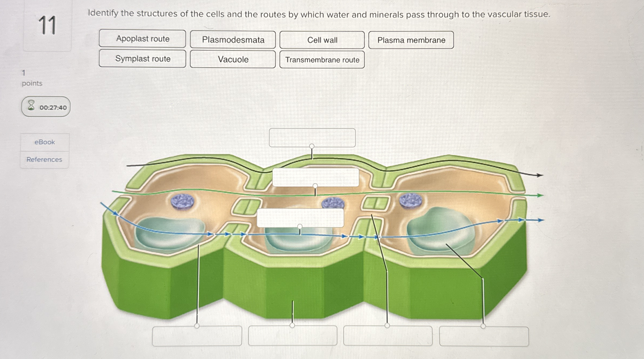The height and width of the screenshot is (359, 644).
Task: Click the empty drop box for the green route
Action: pyautogui.click(x=316, y=177)
